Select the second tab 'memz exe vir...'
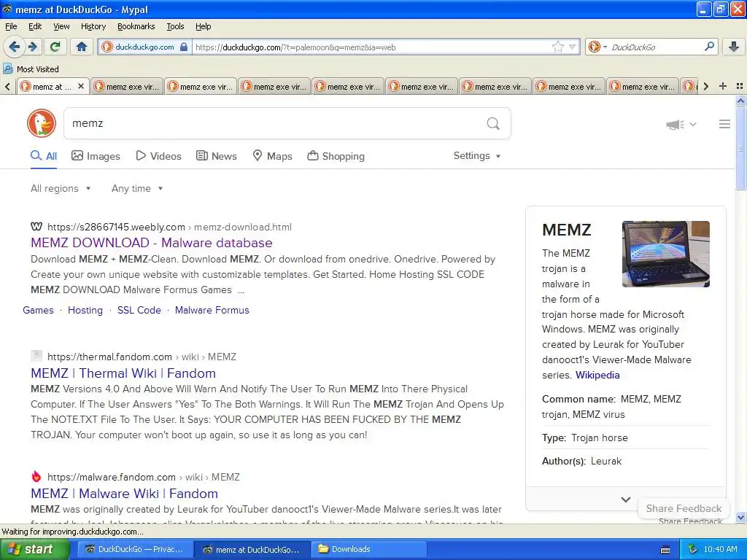 pyautogui.click(x=127, y=86)
